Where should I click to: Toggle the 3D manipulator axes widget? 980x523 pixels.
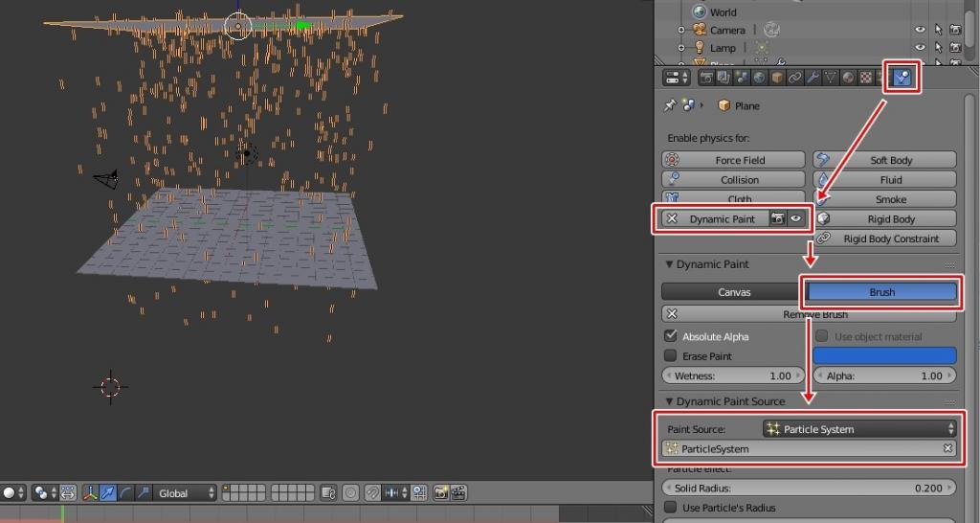[x=90, y=493]
